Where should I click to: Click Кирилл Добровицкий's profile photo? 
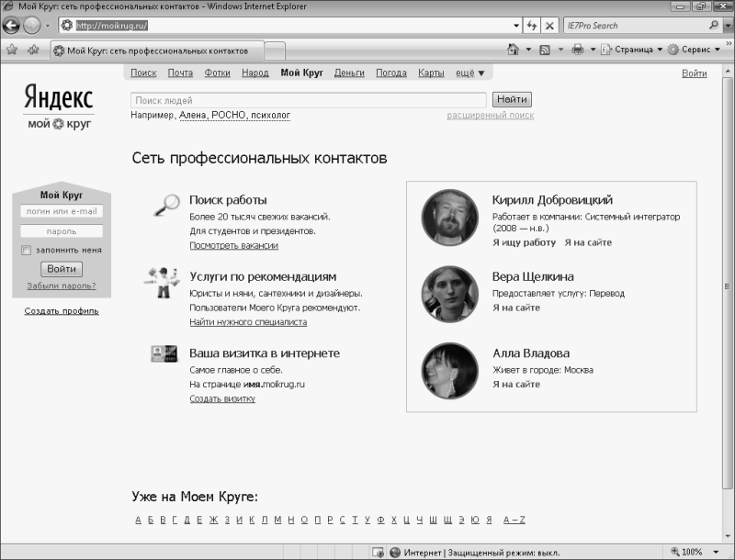(x=450, y=218)
